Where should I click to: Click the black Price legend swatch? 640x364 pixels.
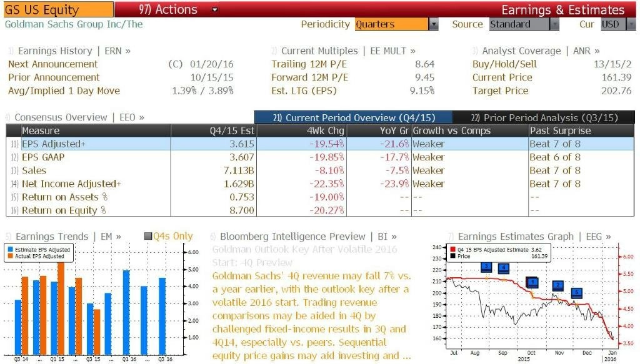(452, 256)
